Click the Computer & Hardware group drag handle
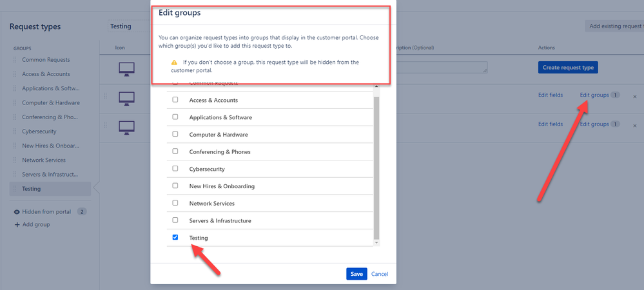The height and width of the screenshot is (290, 644). coord(15,103)
